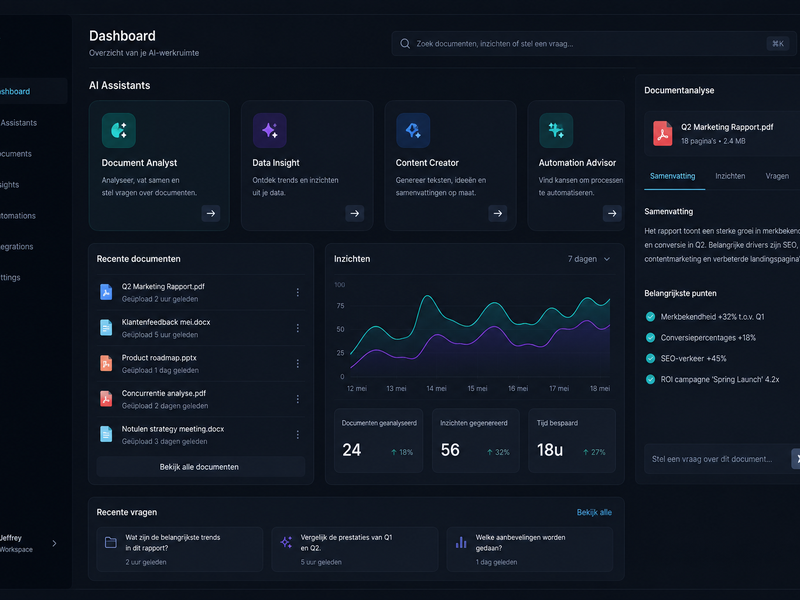Screen dimensions: 800x600
Task: Click folder icon of belangrijkste trends question
Action: [x=111, y=542]
